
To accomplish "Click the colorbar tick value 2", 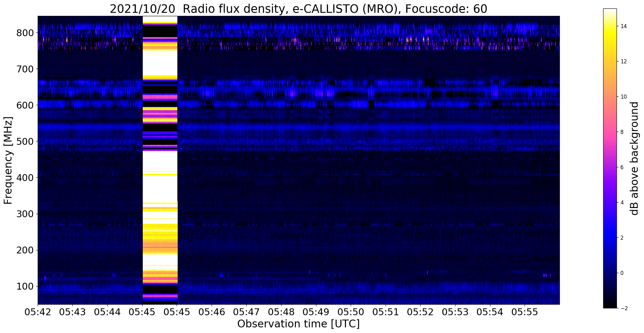I will coord(622,238).
